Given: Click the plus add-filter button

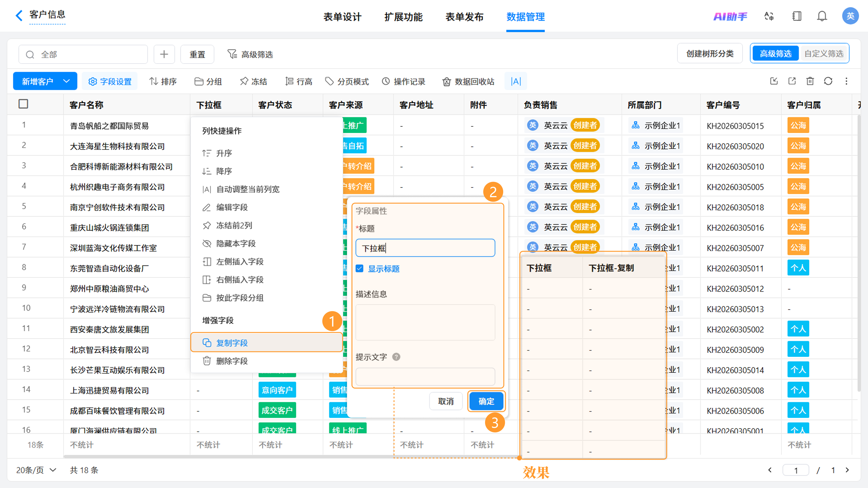Looking at the screenshot, I should (164, 54).
